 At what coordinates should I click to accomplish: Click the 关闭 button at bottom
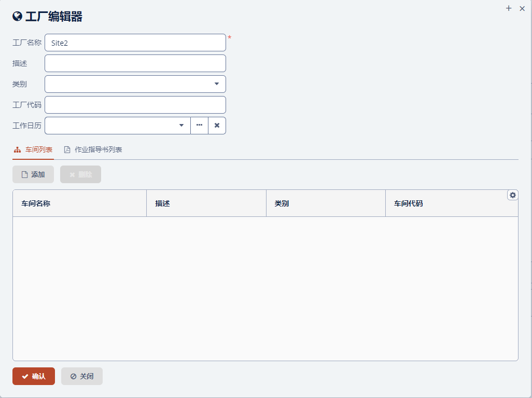pyautogui.click(x=82, y=376)
